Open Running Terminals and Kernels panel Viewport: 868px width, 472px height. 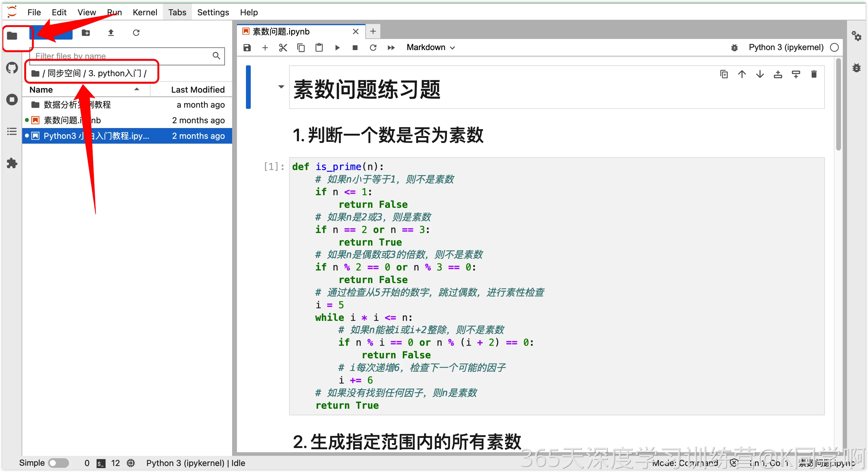point(12,99)
